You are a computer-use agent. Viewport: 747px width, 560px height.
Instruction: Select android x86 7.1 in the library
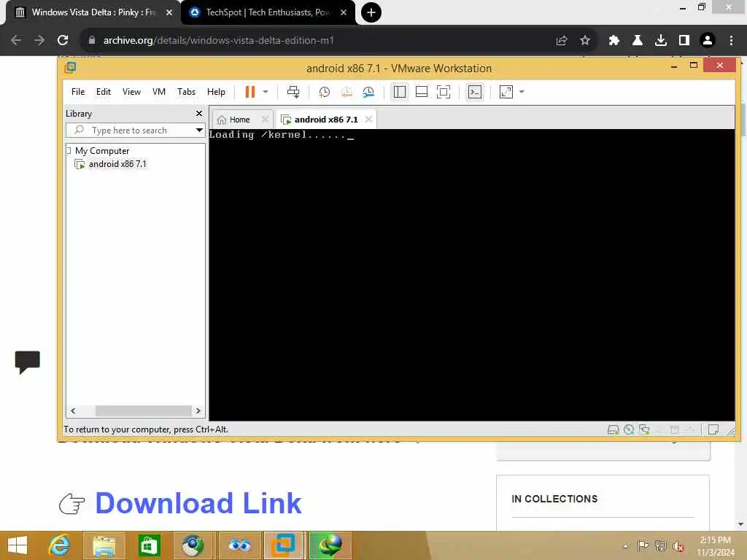(x=117, y=164)
